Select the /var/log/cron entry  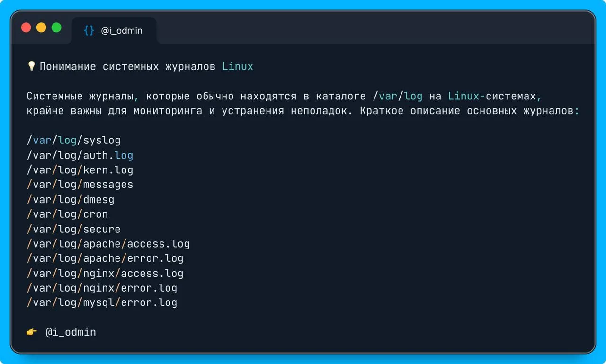[67, 214]
